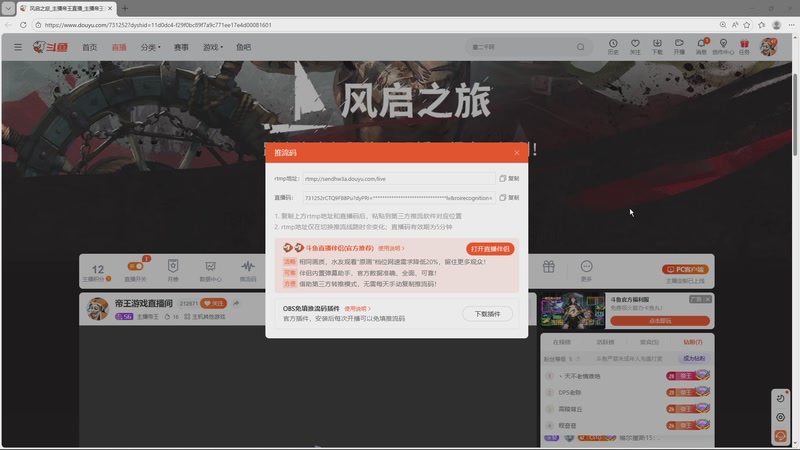Viewport: 800px width, 450px height.
Task: Click 下载插件 button
Action: pos(487,314)
